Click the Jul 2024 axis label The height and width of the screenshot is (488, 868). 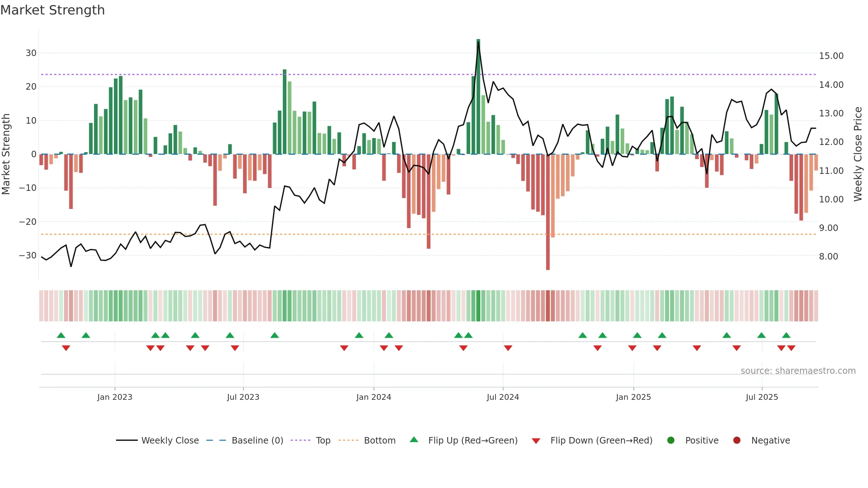[x=503, y=397]
